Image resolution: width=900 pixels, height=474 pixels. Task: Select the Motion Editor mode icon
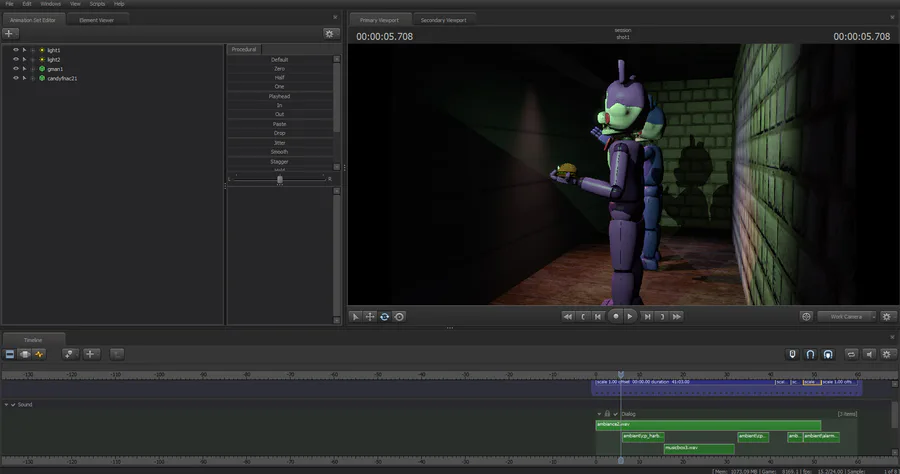pyautogui.click(x=25, y=354)
